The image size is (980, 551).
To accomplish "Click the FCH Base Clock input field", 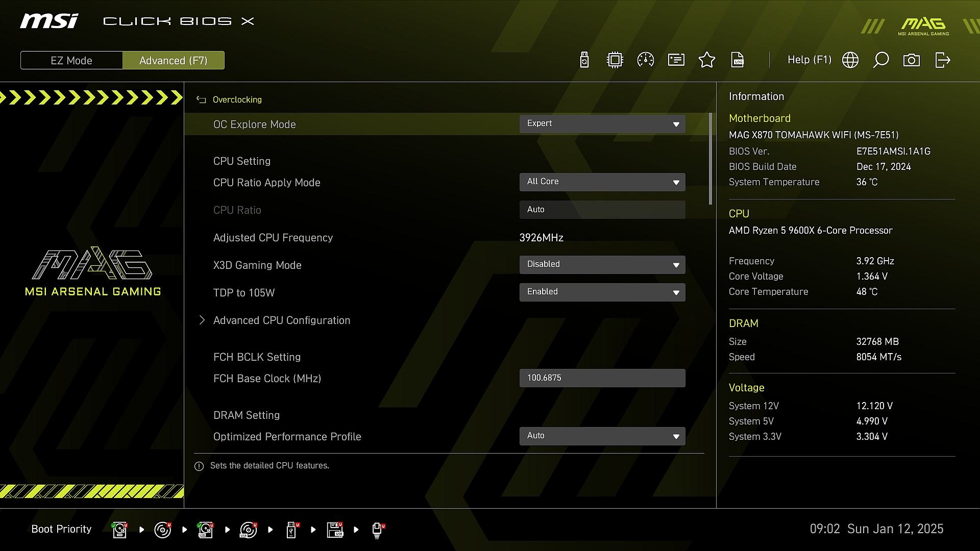I will pyautogui.click(x=602, y=378).
